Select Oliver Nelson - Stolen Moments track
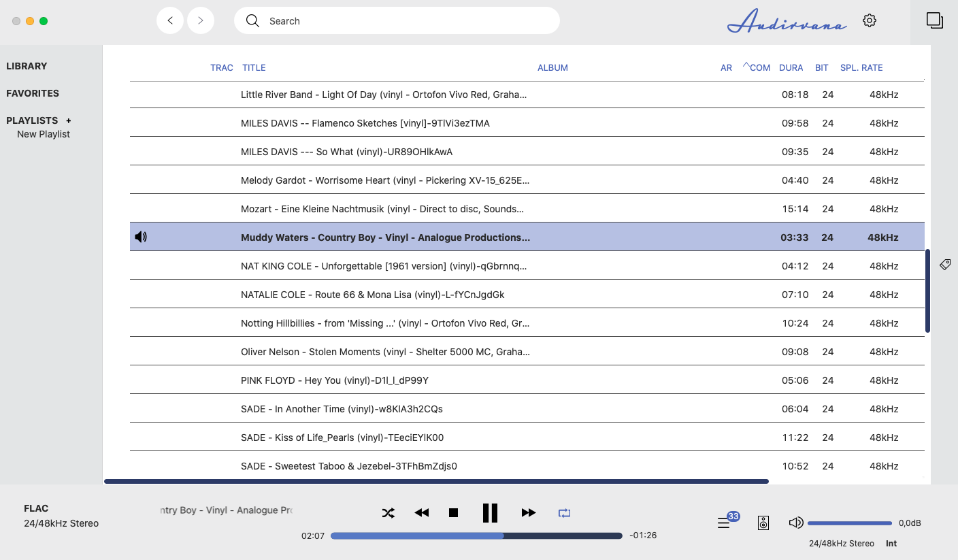Viewport: 958px width, 560px height. pos(527,352)
